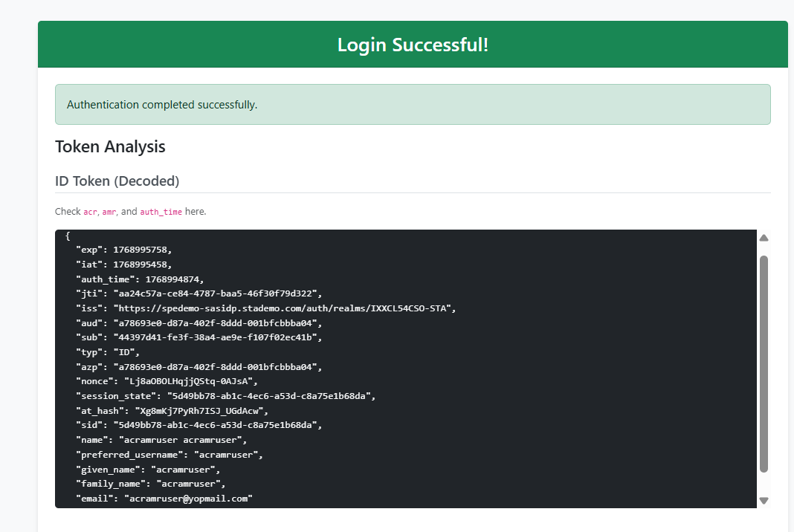Click the scroll down arrow of token box
794x532 pixels.
pyautogui.click(x=764, y=500)
